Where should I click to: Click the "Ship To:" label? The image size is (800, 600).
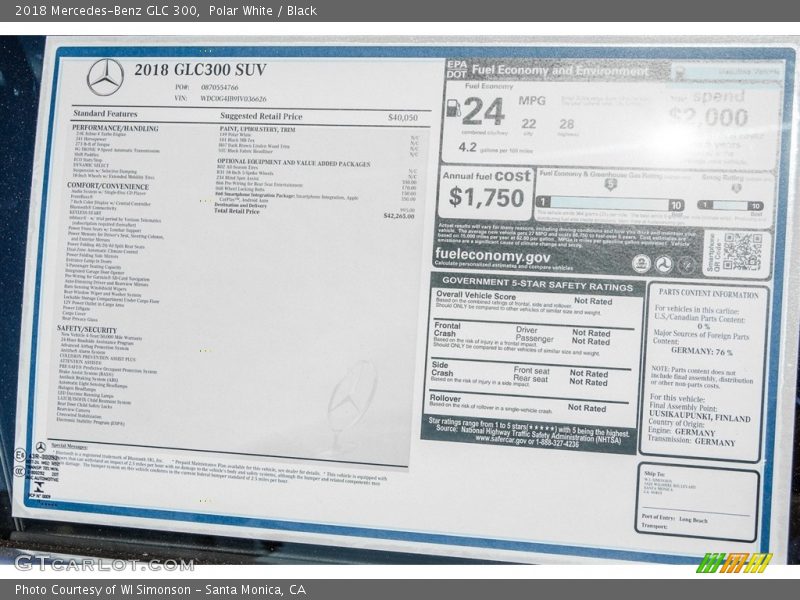[655, 474]
